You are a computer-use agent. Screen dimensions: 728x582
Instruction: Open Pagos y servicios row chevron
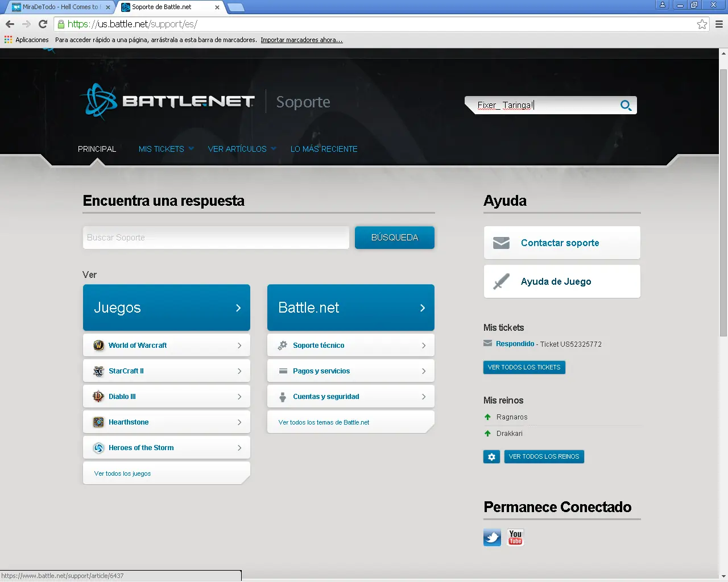click(424, 371)
